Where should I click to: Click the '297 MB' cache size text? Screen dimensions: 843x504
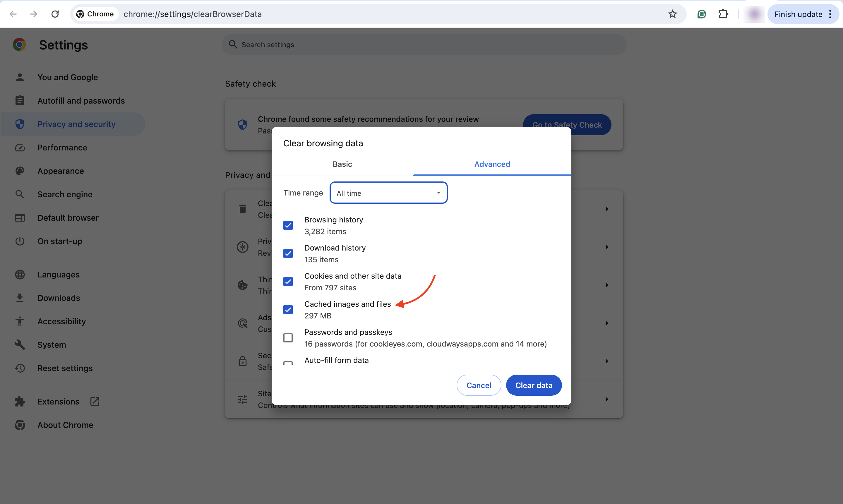[318, 316]
